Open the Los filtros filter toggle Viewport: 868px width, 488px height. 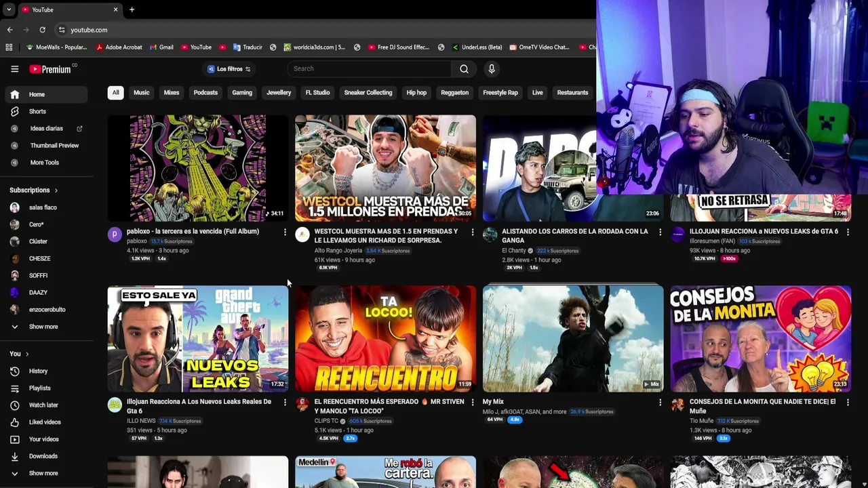(229, 68)
